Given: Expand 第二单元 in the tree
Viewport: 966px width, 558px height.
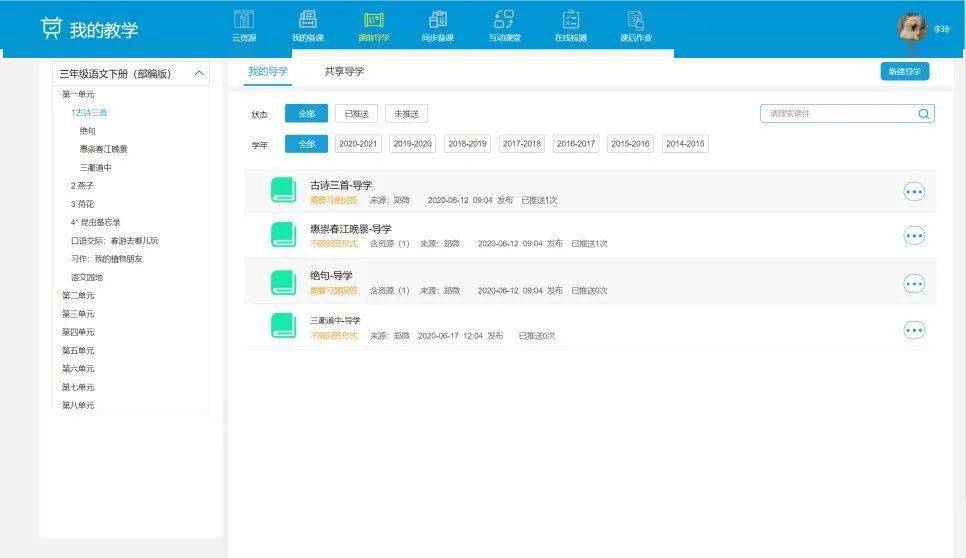Looking at the screenshot, I should pyautogui.click(x=78, y=296).
